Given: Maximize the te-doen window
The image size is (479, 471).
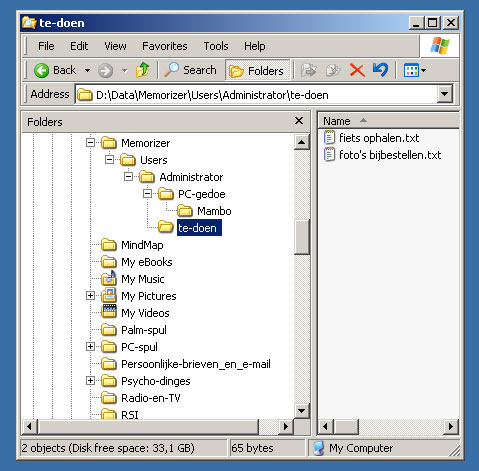Looking at the screenshot, I should (x=432, y=23).
